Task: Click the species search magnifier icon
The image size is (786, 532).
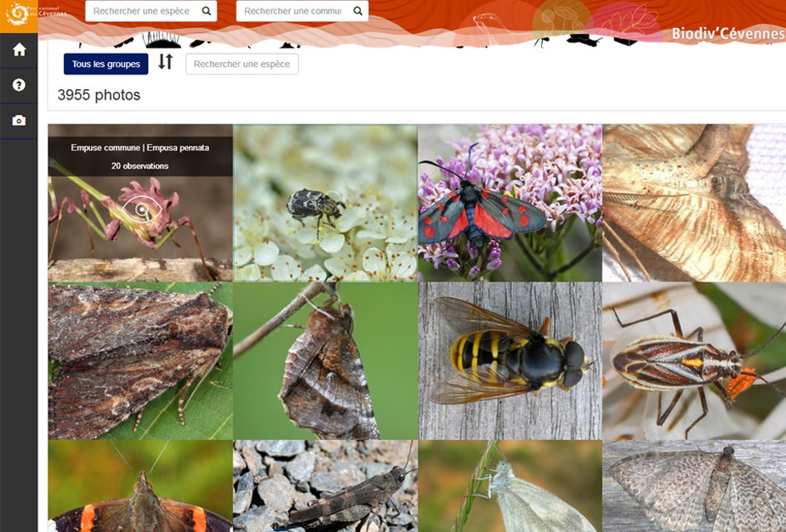Action: point(207,12)
